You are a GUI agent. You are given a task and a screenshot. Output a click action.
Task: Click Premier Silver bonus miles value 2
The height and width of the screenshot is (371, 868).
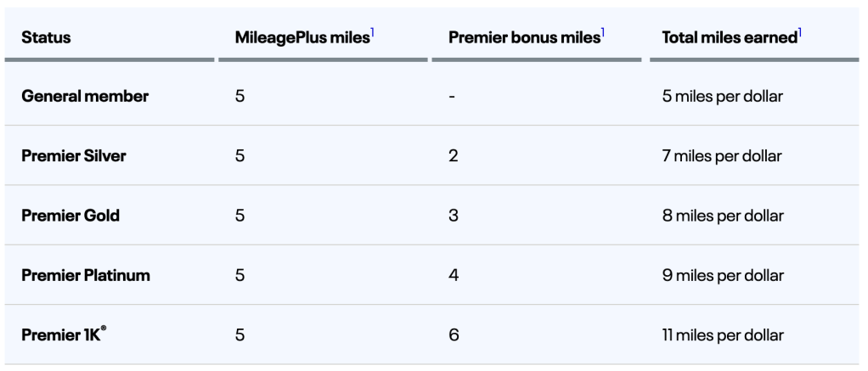click(x=454, y=156)
